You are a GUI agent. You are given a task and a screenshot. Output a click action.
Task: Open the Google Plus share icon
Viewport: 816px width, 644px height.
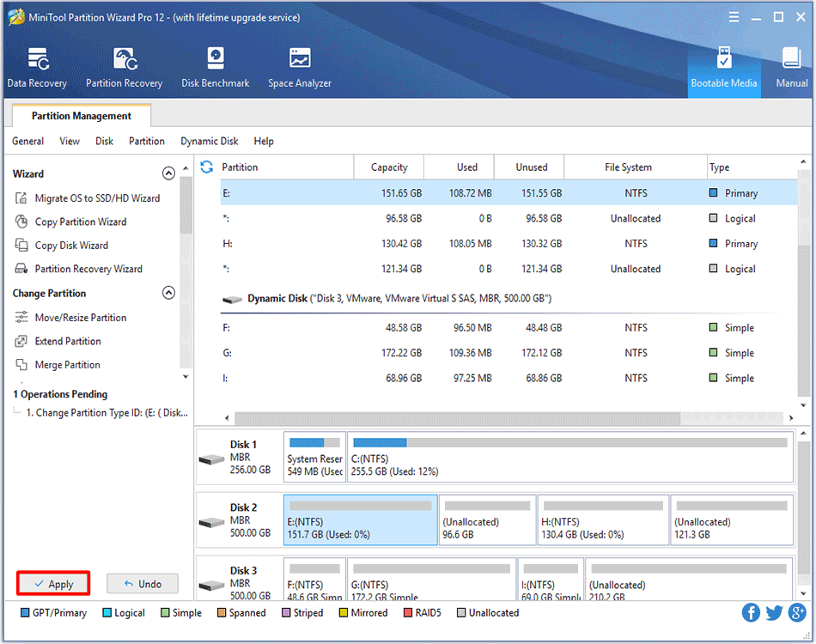click(x=797, y=613)
